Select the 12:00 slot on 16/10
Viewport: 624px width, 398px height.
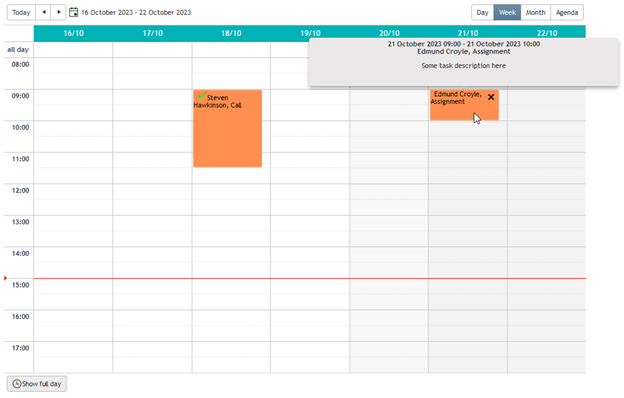73,192
